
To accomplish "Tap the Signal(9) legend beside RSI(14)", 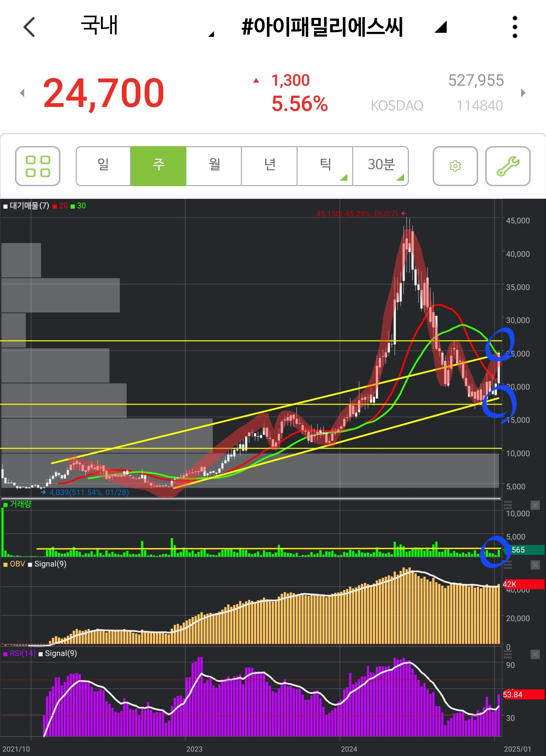I will click(58, 654).
